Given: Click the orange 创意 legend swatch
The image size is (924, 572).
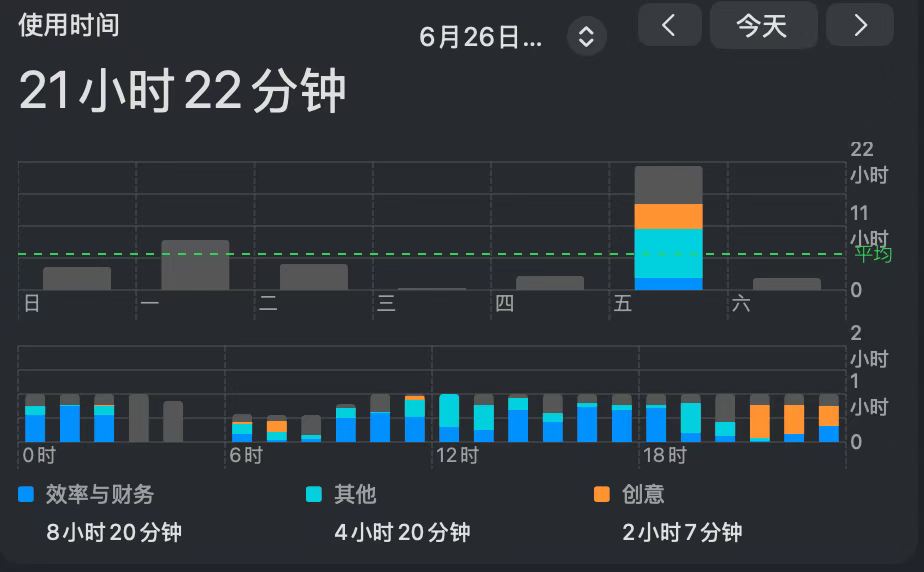Looking at the screenshot, I should point(602,494).
